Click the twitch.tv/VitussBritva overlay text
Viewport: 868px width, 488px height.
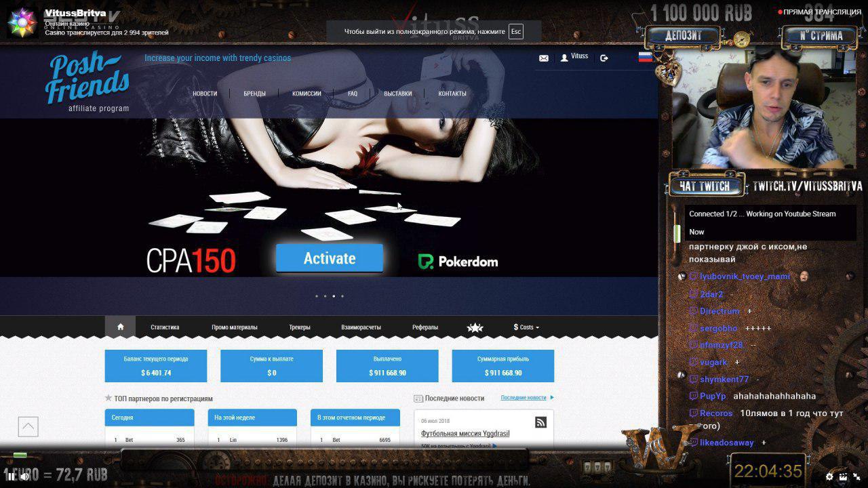[807, 186]
